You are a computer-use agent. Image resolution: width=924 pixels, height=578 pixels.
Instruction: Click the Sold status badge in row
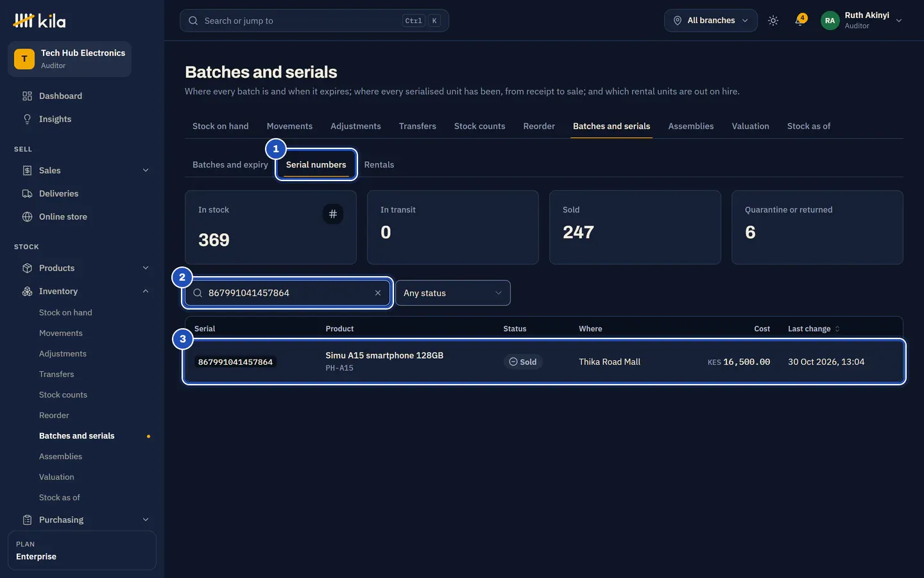point(523,362)
